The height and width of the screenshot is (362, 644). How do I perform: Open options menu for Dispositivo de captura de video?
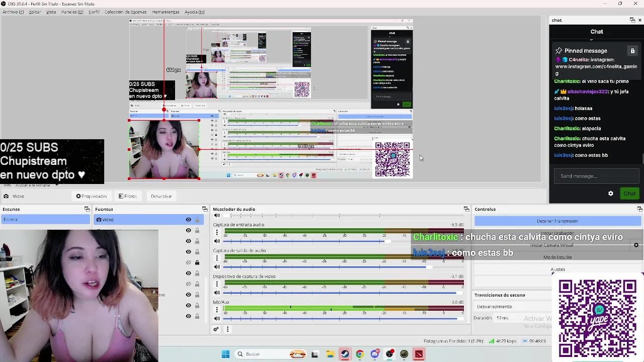(x=217, y=284)
